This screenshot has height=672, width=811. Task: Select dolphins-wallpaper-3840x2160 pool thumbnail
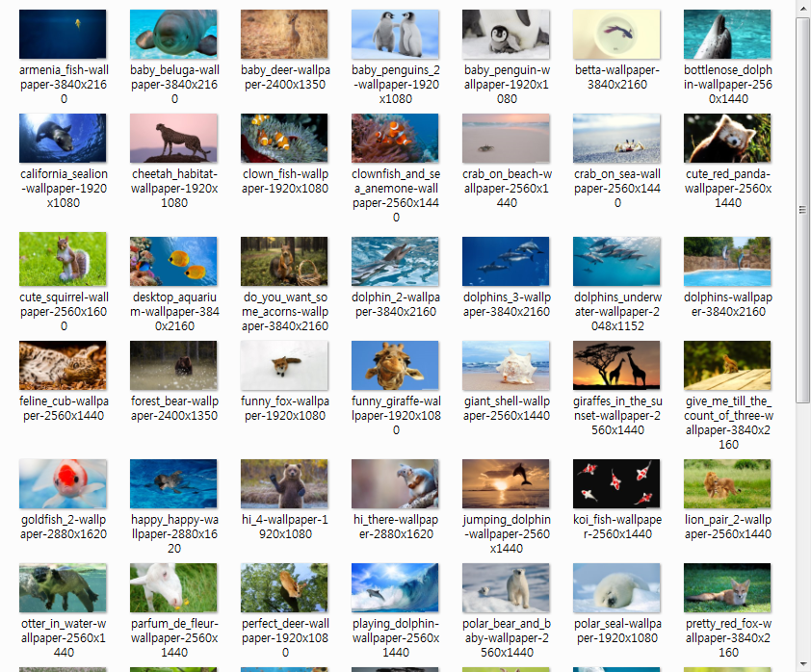(727, 261)
